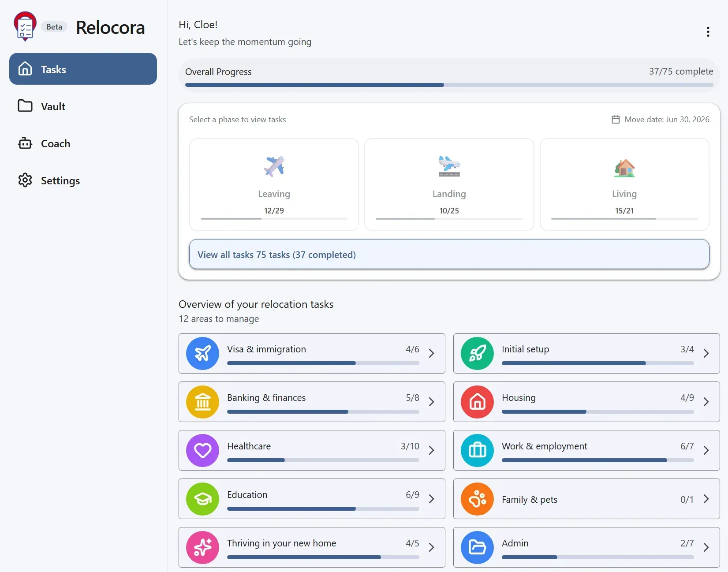Click the Living house icon
Viewport: 728px width, 572px height.
[x=624, y=168]
